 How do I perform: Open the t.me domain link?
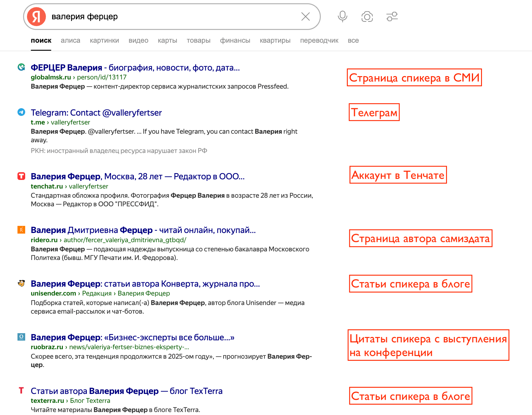coord(38,122)
